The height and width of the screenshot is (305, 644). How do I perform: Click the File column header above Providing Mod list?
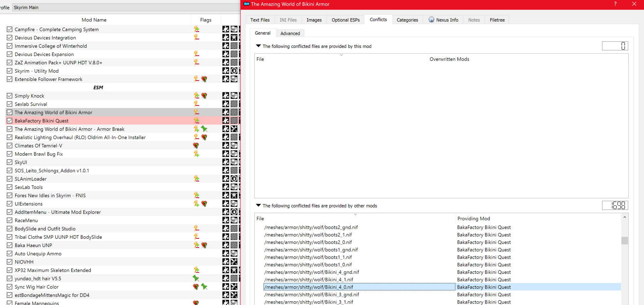[x=355, y=218]
